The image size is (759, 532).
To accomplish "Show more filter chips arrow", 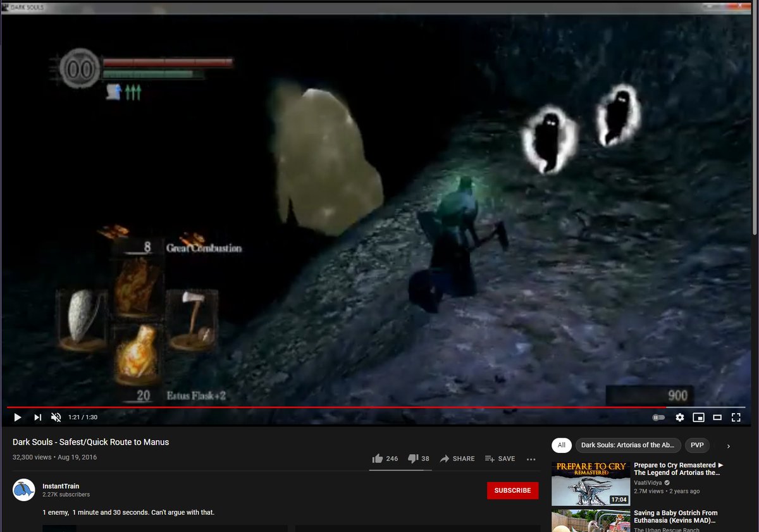I will coord(728,446).
